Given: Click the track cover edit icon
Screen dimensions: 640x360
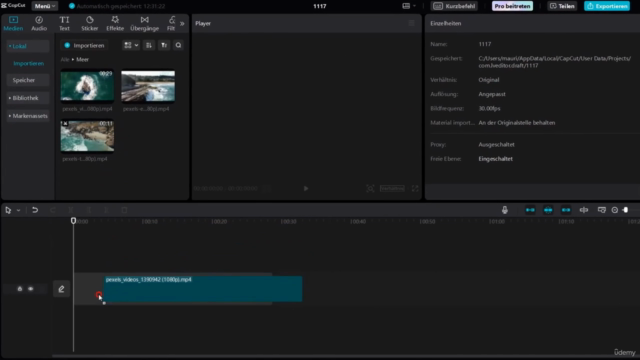Looking at the screenshot, I should coord(61,289).
